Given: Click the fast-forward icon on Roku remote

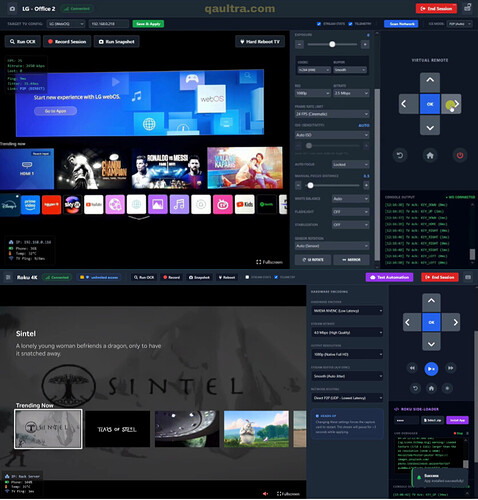Looking at the screenshot, I should tap(450, 368).
